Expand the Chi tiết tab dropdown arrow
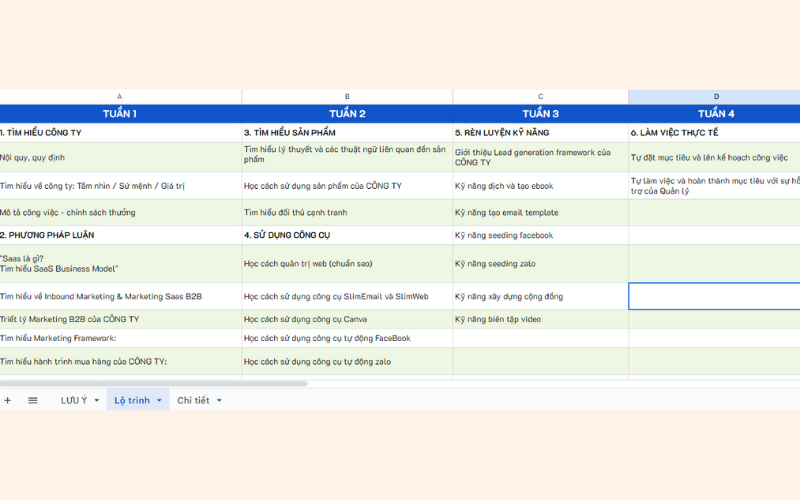Image resolution: width=800 pixels, height=500 pixels. point(219,400)
